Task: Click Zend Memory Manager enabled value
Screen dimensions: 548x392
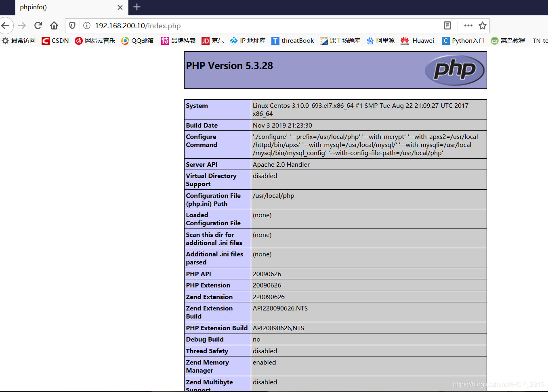Action: pyautogui.click(x=265, y=363)
